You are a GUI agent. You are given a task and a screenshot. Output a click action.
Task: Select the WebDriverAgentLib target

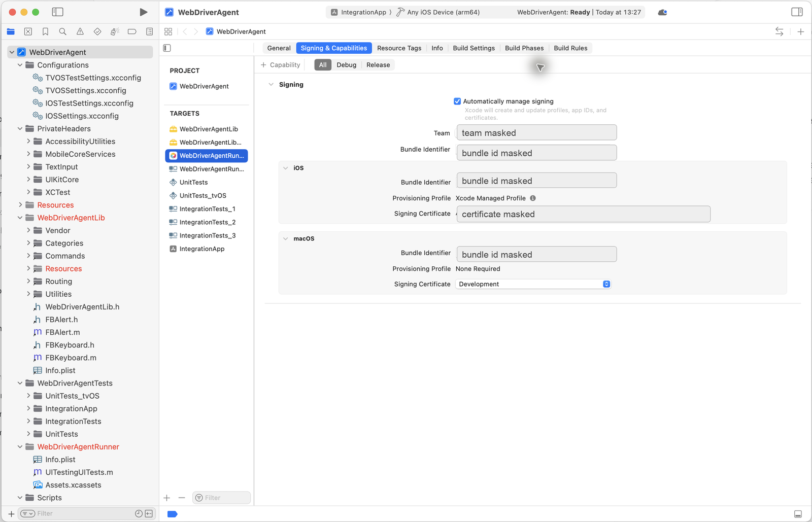(209, 129)
